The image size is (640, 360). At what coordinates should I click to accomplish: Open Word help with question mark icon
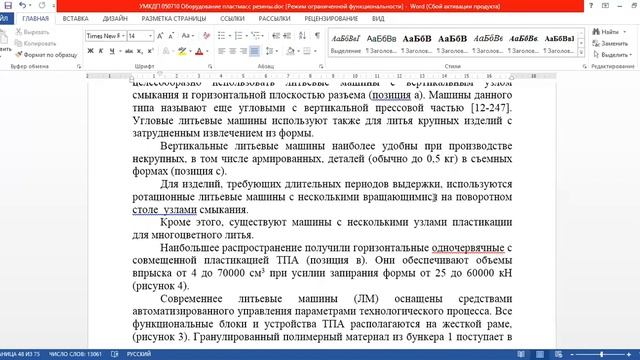591,6
